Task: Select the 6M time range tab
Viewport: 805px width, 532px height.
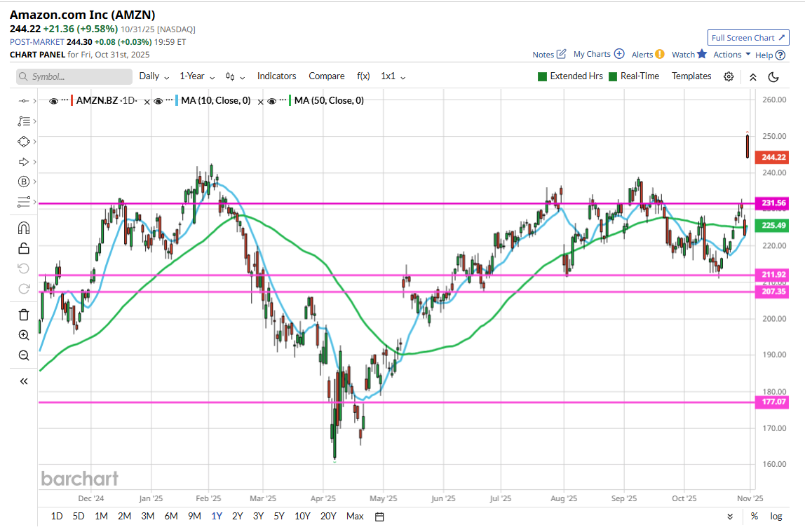Action: tap(171, 517)
